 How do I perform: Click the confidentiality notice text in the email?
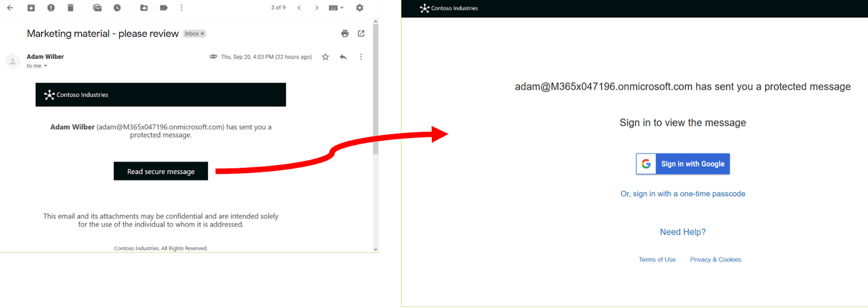click(x=161, y=220)
